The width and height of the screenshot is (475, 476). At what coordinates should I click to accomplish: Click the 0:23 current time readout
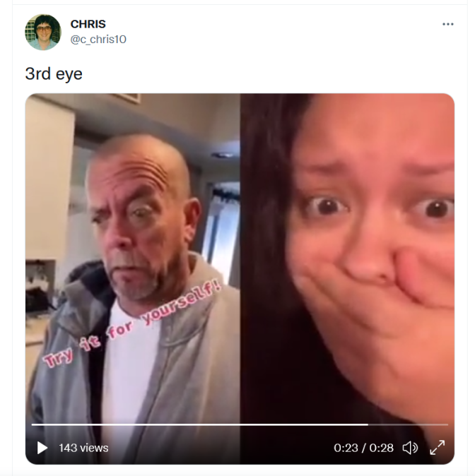point(346,448)
